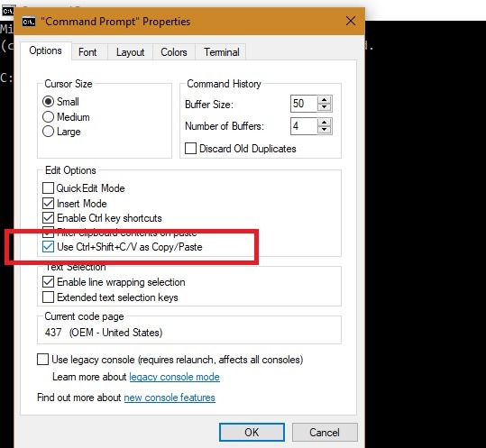
Task: Open the legacy console mode link
Action: (175, 377)
